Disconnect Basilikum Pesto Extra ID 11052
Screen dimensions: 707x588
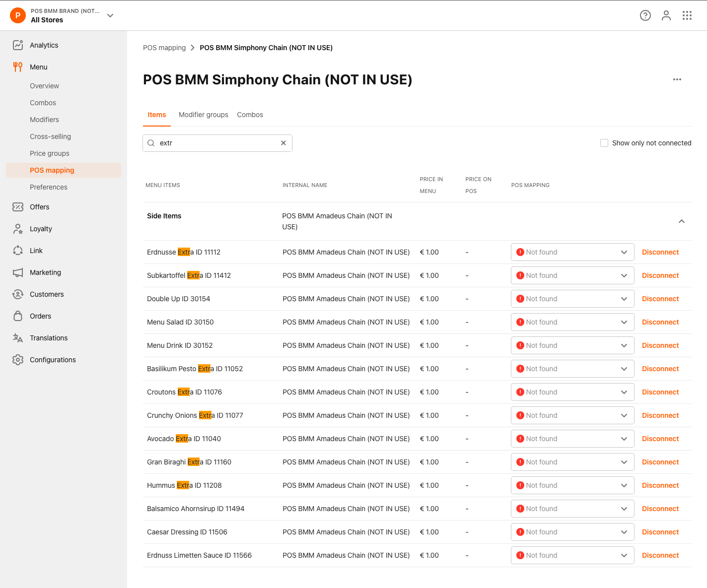660,369
